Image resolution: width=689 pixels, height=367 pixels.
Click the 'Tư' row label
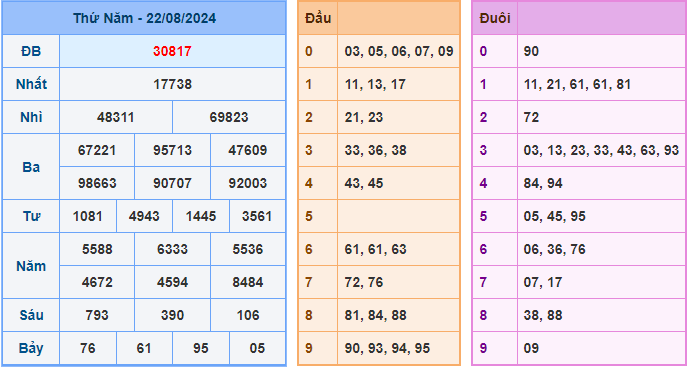[x=31, y=216]
